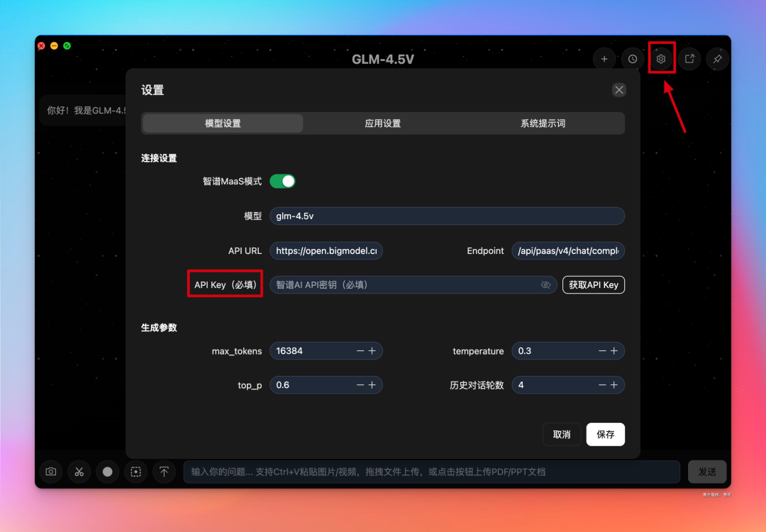Save settings with the 保存 button

(x=606, y=434)
